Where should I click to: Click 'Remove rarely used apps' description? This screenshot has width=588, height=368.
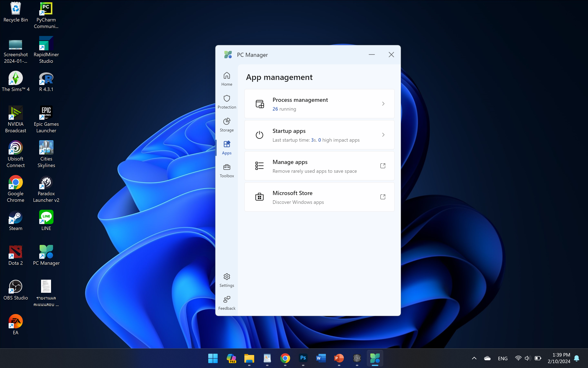314,171
